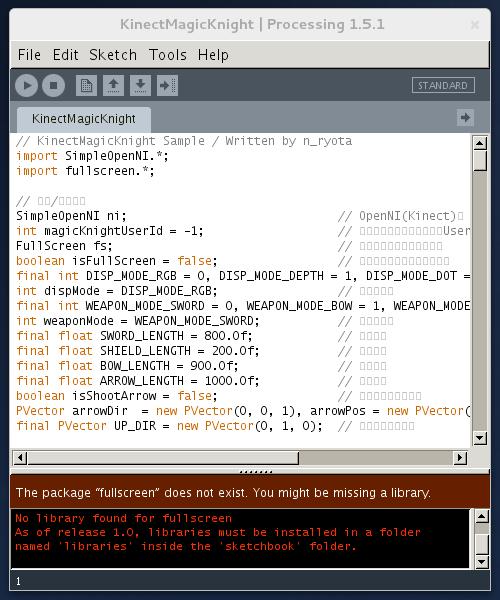500x600 pixels.
Task: Click 'As of release 1.0' console line
Action: [x=218, y=532]
